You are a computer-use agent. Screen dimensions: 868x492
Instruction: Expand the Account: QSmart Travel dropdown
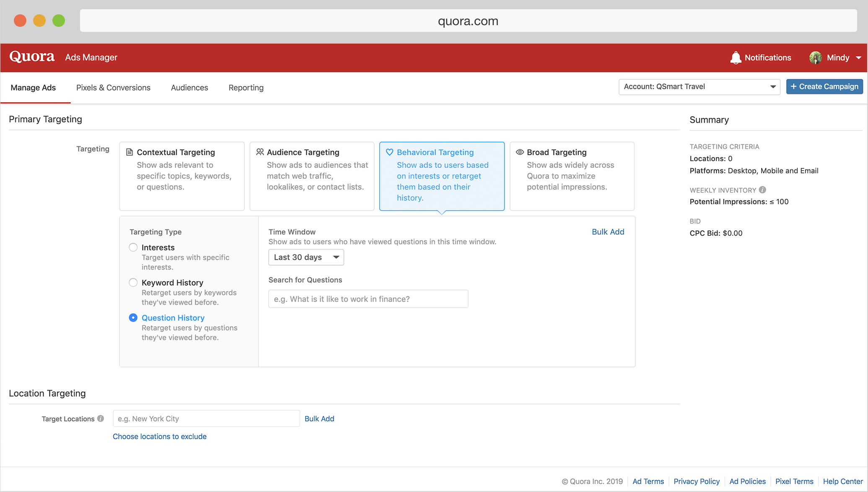coord(699,87)
